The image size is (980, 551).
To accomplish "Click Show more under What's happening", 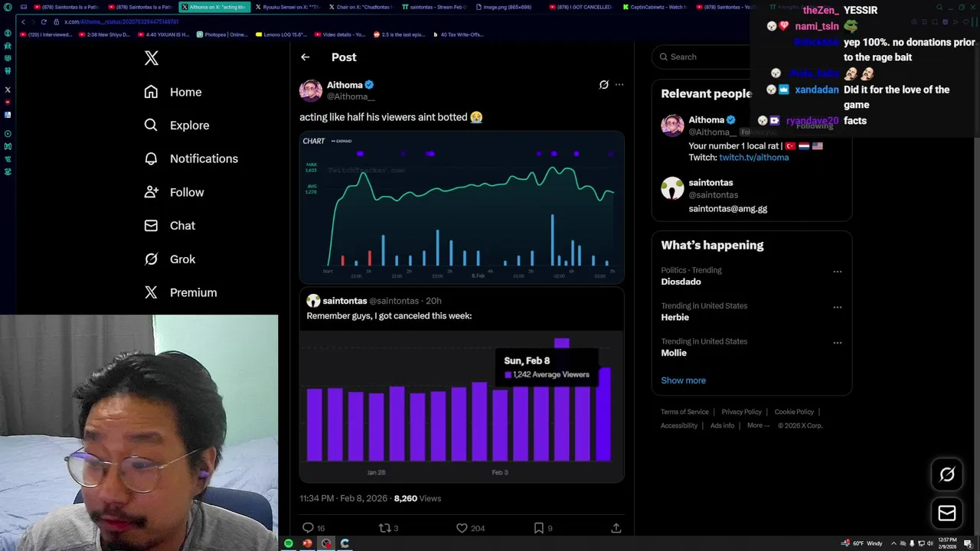I will (x=683, y=380).
